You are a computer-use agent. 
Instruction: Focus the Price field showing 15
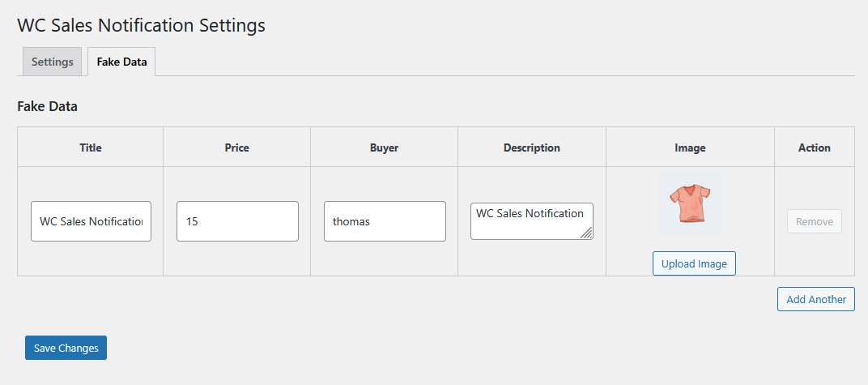coord(237,221)
